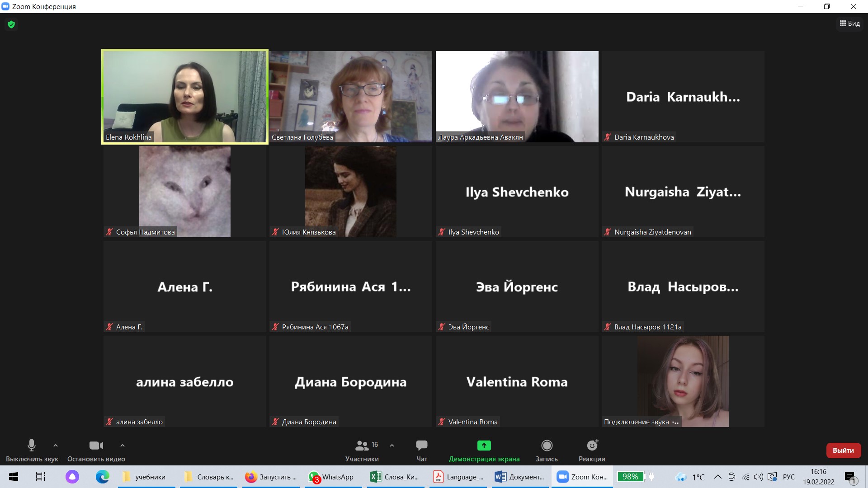The width and height of the screenshot is (868, 488).
Task: Open Task View in the taskbar
Action: pos(41,477)
